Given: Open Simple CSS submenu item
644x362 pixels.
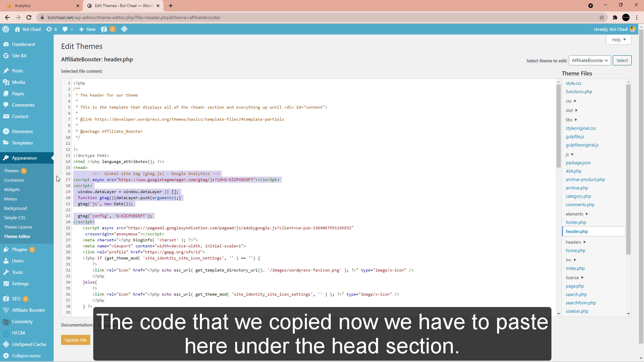Looking at the screenshot, I should 15,218.
